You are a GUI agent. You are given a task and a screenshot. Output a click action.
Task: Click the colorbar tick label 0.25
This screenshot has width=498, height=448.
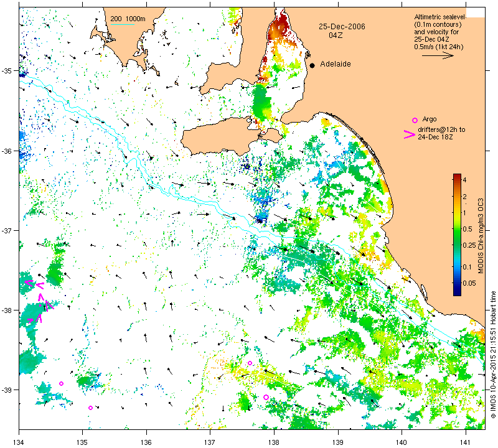pos(469,245)
